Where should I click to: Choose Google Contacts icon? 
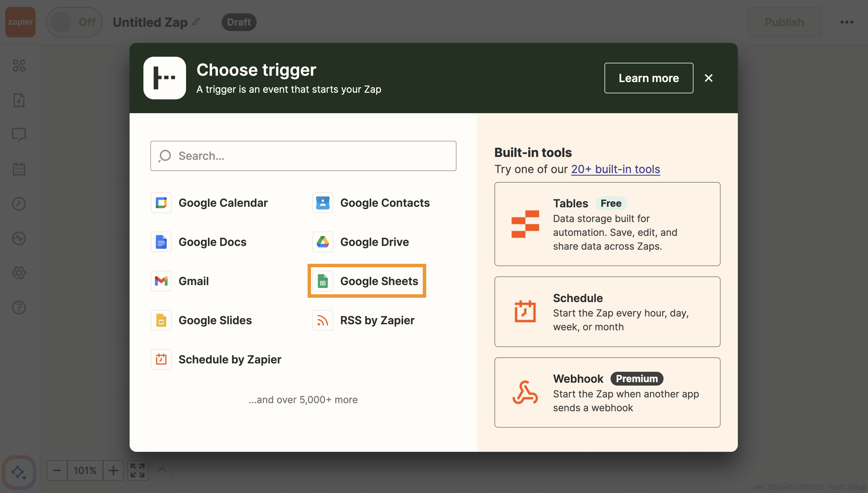(323, 203)
